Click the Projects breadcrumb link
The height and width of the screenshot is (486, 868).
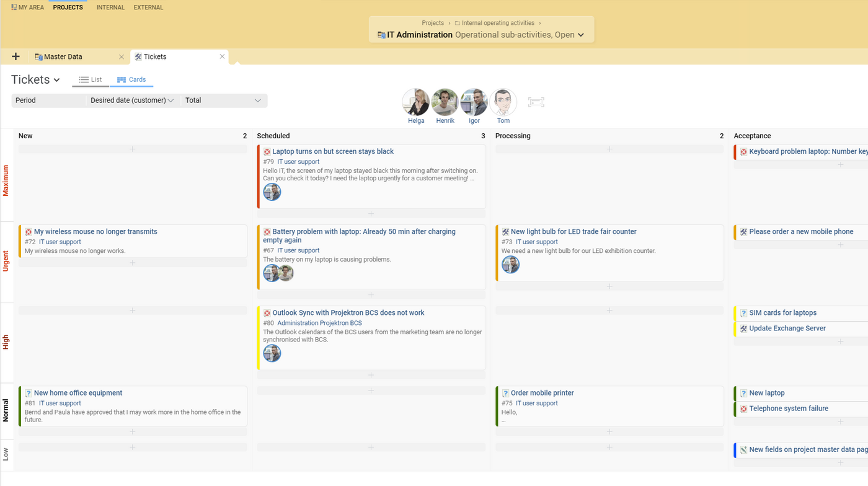[433, 23]
